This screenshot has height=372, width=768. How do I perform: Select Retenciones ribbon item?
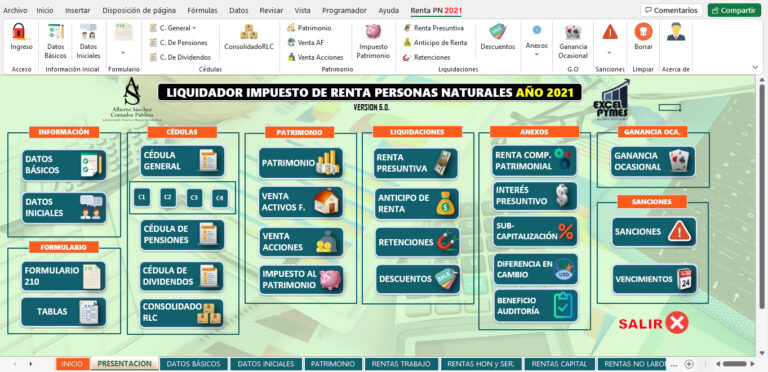click(x=427, y=57)
